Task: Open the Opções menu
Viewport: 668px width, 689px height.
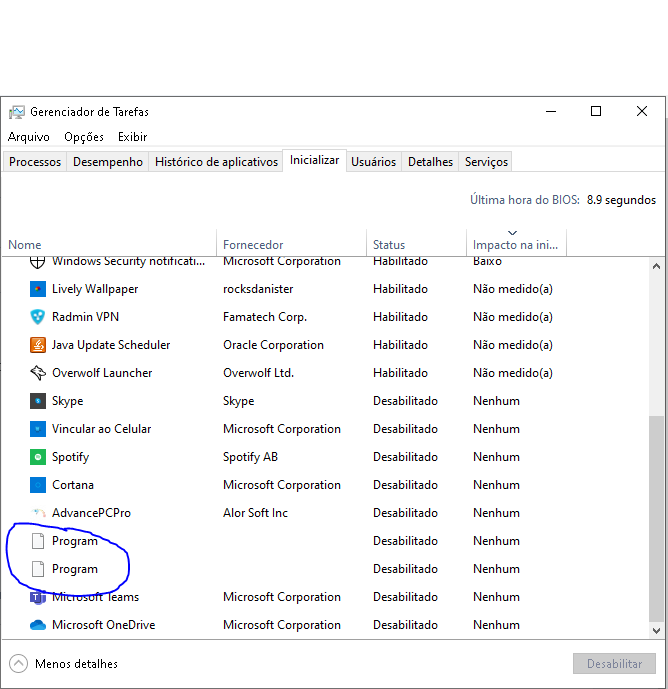Action: click(x=84, y=137)
